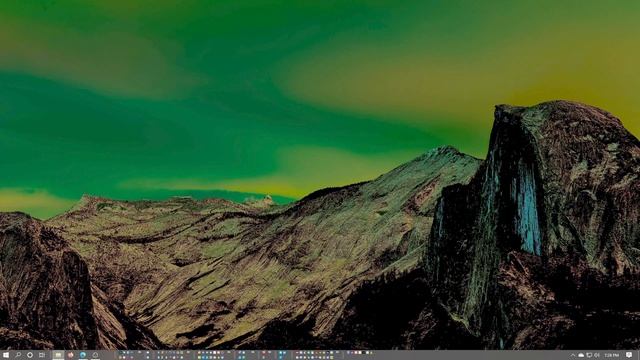
Task: Launch the red round app on taskbar
Action: coord(70,355)
